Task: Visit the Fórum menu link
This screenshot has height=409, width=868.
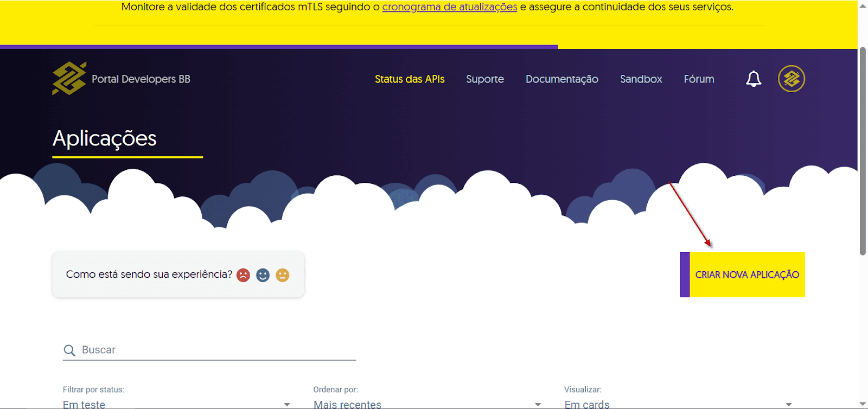Action: (699, 79)
